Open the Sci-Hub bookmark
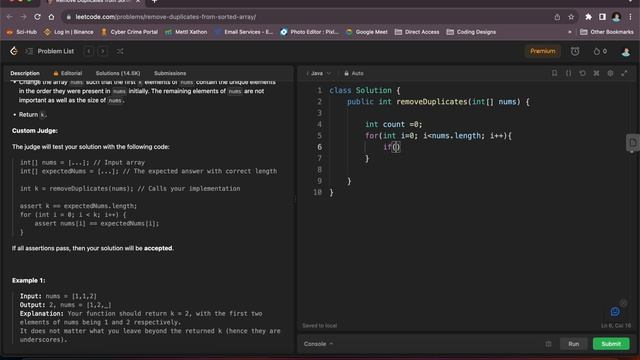Image resolution: width=640 pixels, height=360 pixels. [x=22, y=32]
